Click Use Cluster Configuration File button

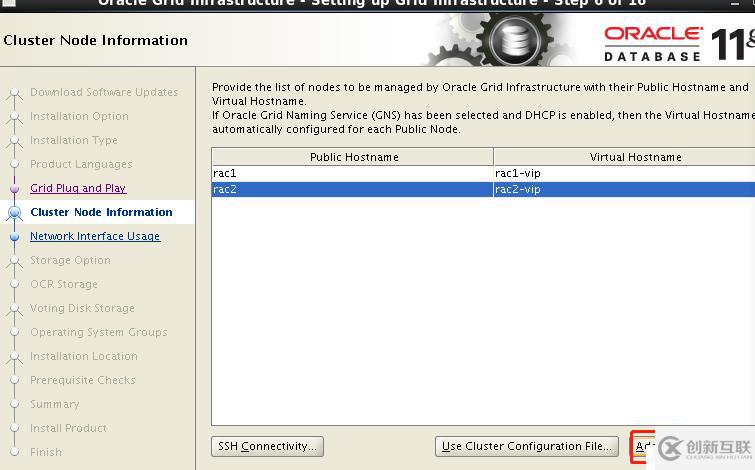[x=527, y=446]
